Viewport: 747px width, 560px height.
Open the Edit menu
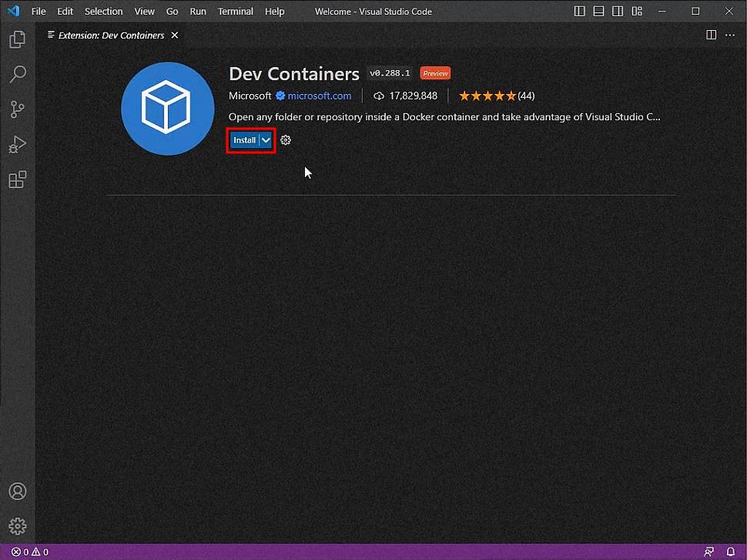pos(65,11)
